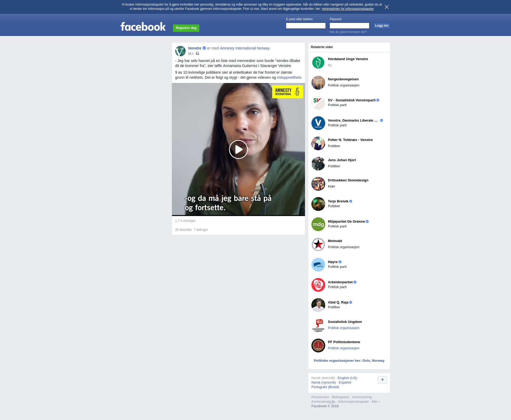Switch language to English (US)

click(347, 378)
